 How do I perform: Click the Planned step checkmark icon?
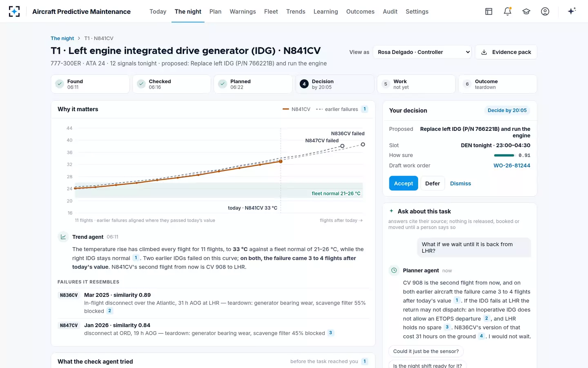(223, 84)
